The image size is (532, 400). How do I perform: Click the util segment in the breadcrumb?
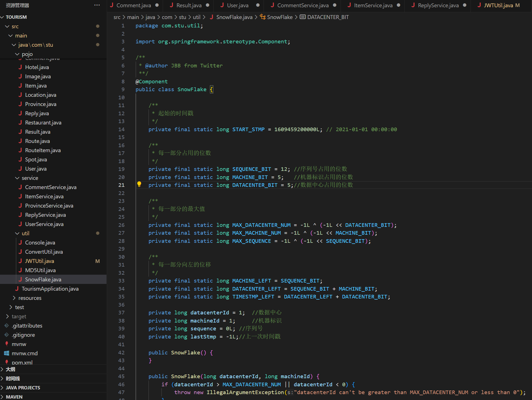[197, 17]
